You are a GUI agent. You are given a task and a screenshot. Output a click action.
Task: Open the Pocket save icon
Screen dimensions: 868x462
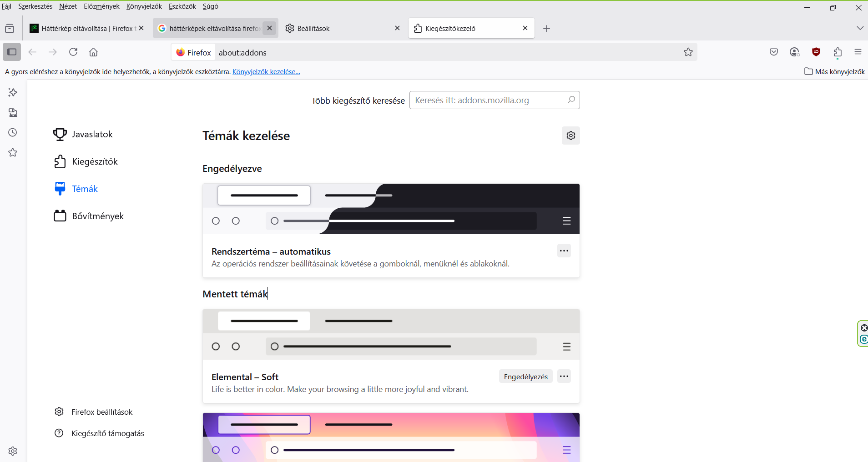(774, 52)
